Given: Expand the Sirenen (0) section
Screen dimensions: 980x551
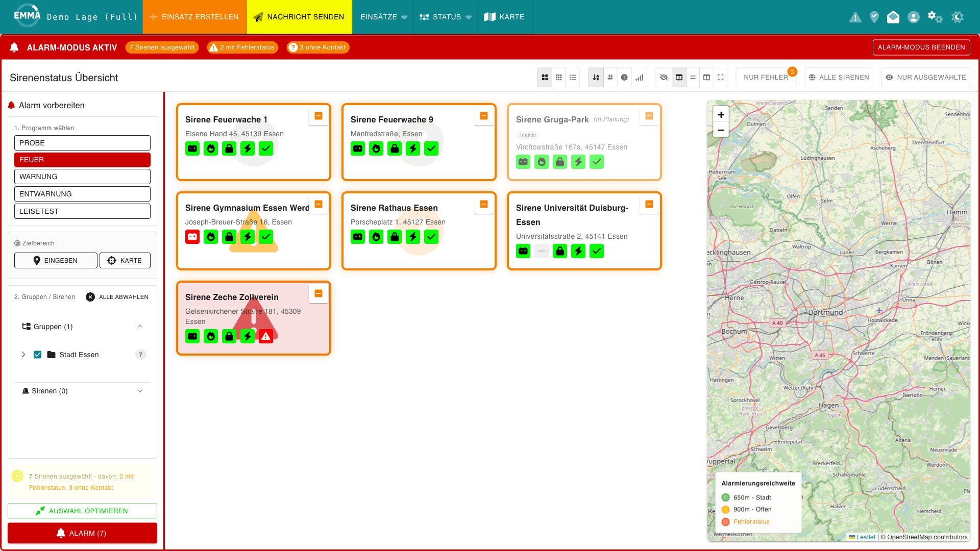Looking at the screenshot, I should click(x=140, y=391).
